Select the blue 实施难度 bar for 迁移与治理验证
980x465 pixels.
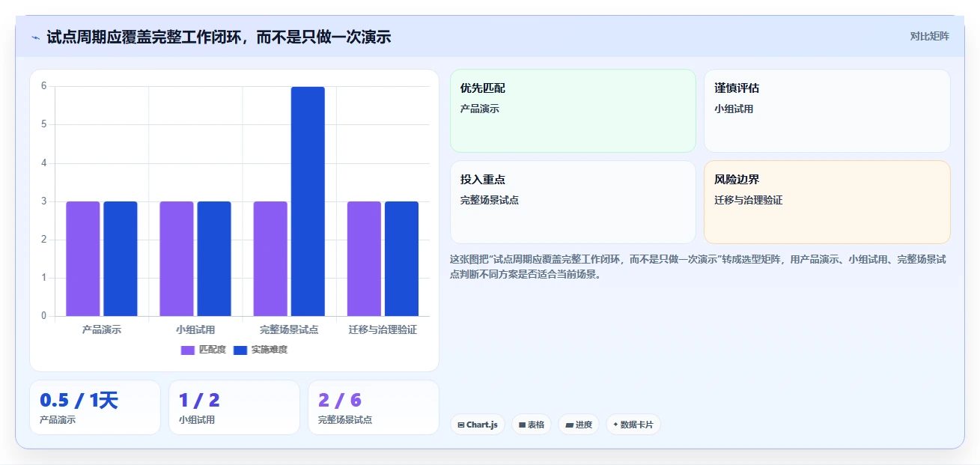tap(401, 258)
